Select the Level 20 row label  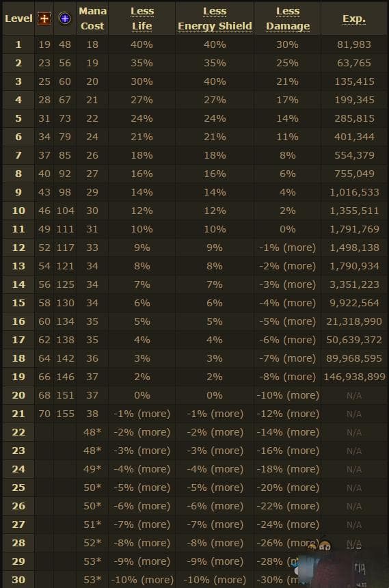18,395
